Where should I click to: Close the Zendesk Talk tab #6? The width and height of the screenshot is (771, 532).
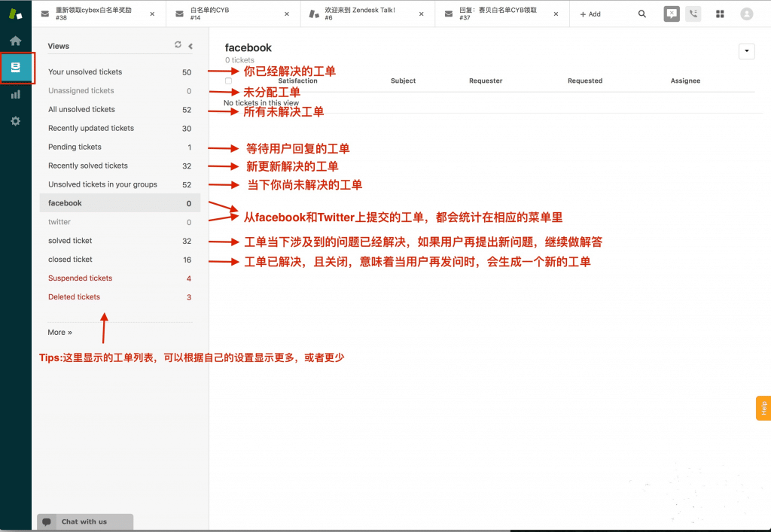coord(422,14)
